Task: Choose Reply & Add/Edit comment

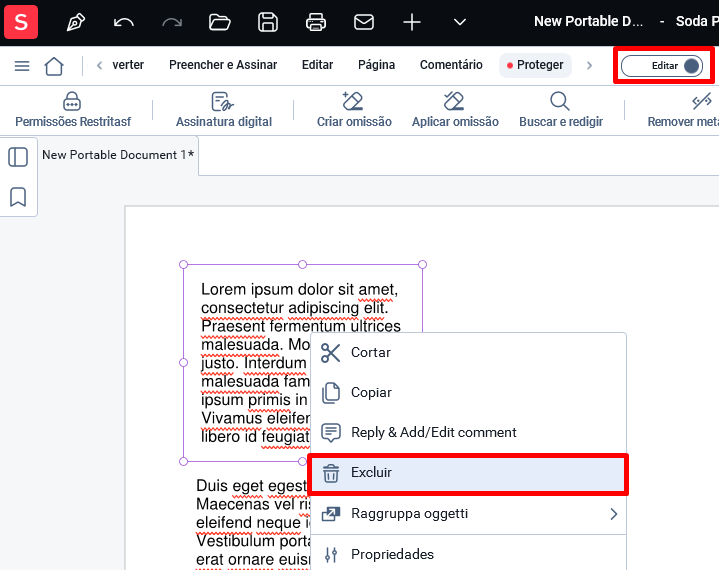Action: (468, 432)
